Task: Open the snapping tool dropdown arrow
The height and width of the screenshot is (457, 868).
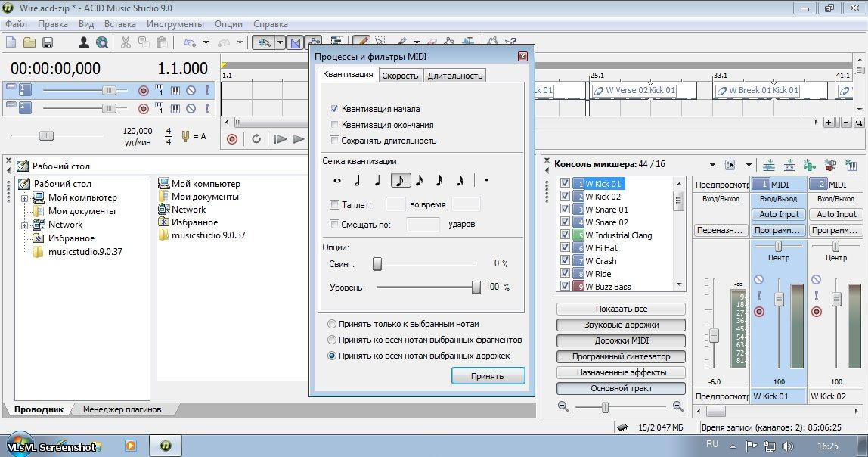Action: click(x=280, y=42)
